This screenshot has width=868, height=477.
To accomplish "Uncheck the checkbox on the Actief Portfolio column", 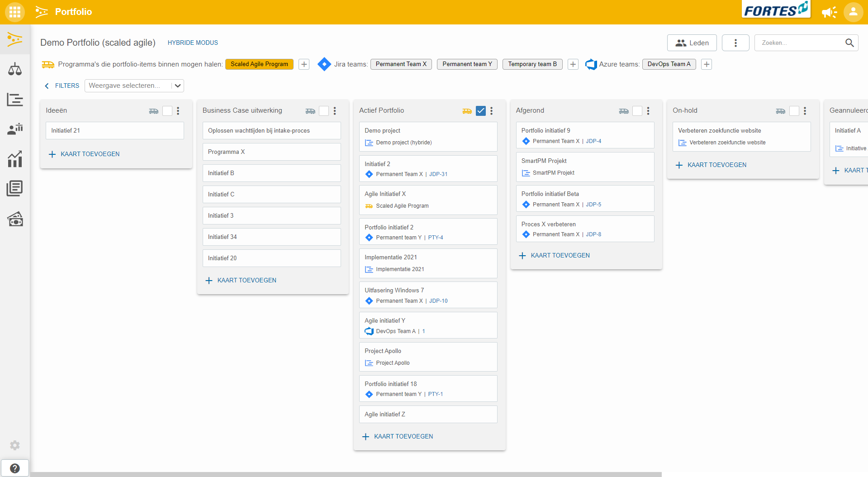I will click(x=481, y=110).
